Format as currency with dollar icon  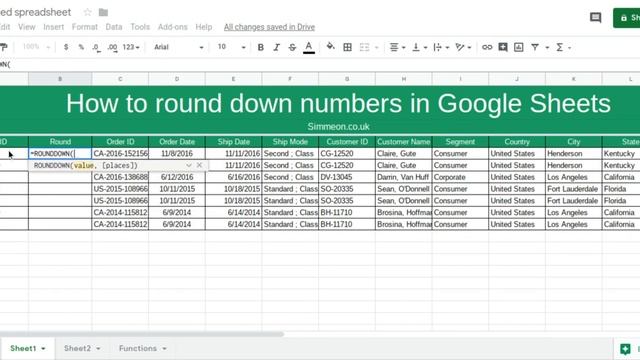66,47
